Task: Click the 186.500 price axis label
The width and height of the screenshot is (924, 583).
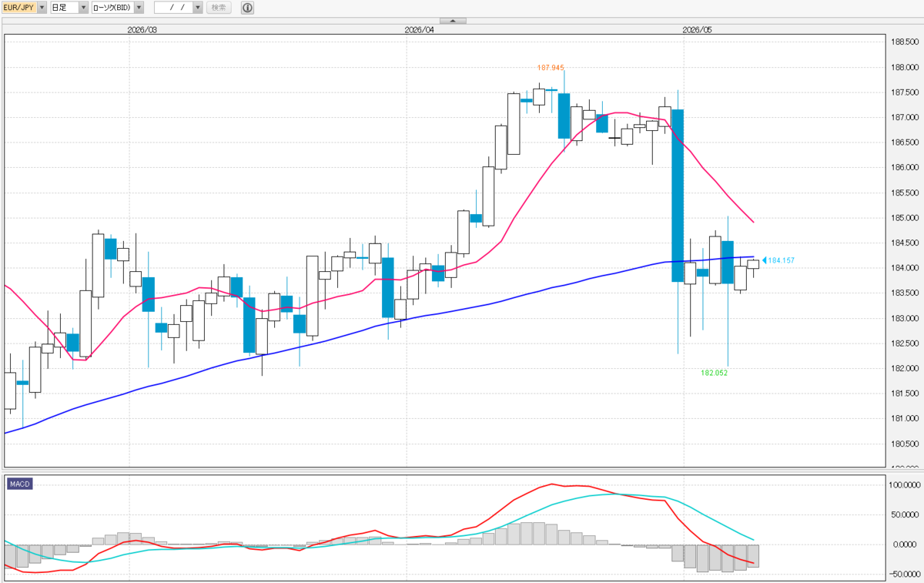Action: point(903,142)
